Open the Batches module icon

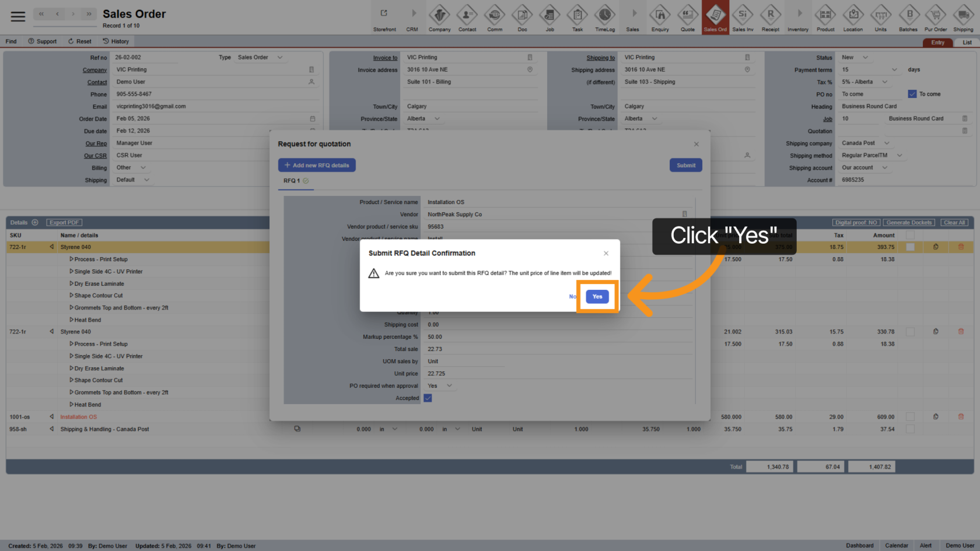coord(908,19)
